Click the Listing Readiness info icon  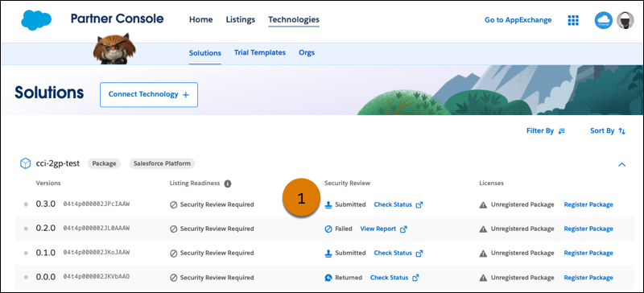[x=228, y=184]
